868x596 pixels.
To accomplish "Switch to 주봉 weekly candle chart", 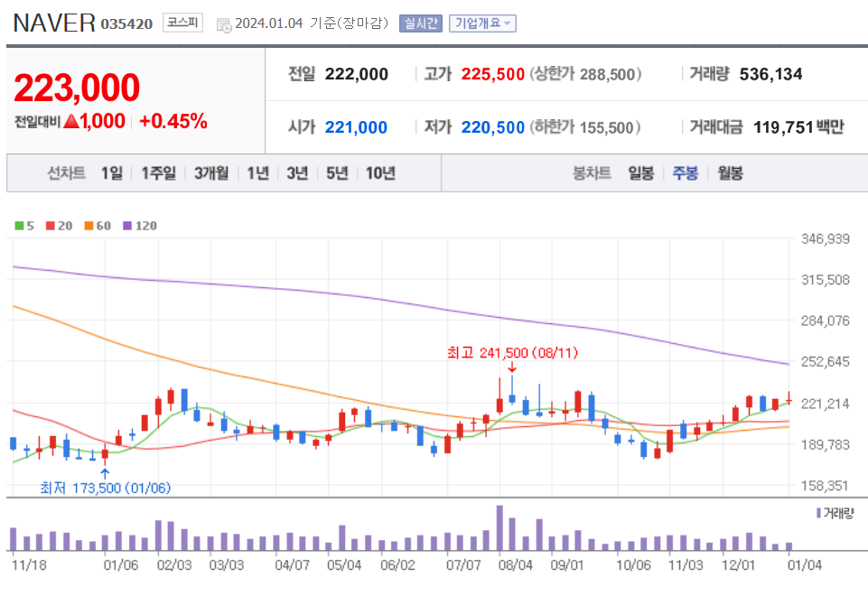I will coord(686,173).
